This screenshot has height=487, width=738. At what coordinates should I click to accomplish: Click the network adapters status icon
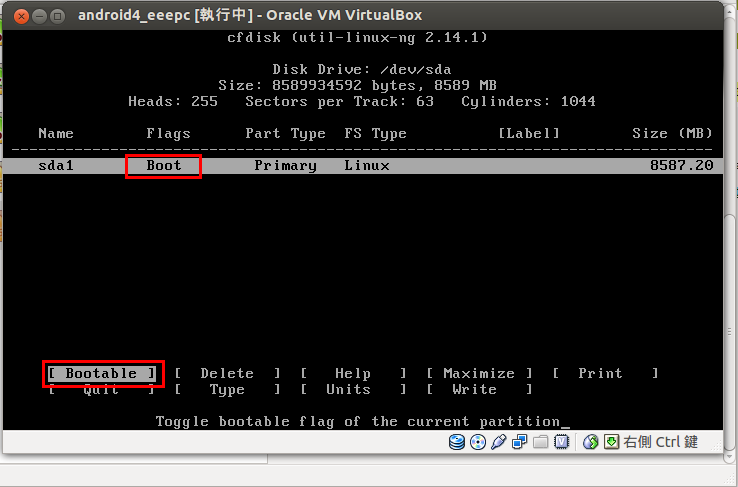pos(519,442)
